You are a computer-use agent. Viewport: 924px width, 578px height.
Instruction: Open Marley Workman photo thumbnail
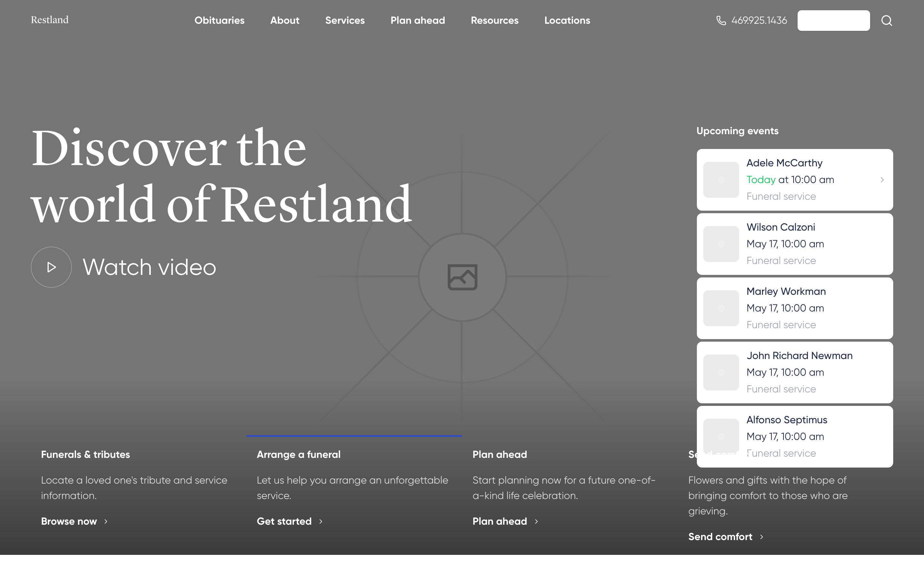(x=721, y=308)
